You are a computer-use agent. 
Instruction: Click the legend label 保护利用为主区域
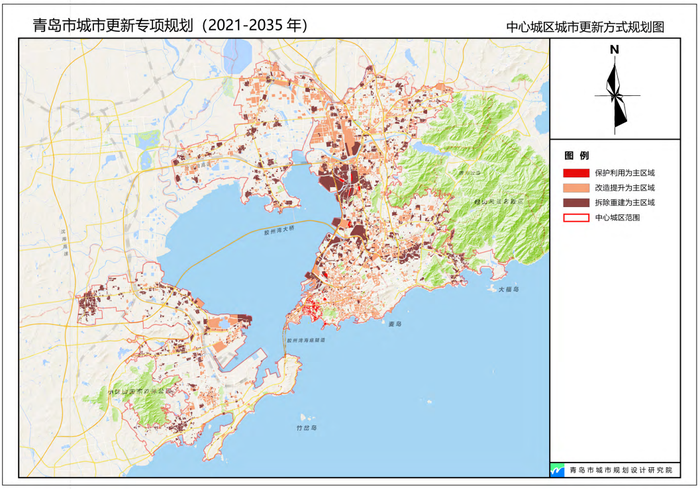click(x=625, y=173)
